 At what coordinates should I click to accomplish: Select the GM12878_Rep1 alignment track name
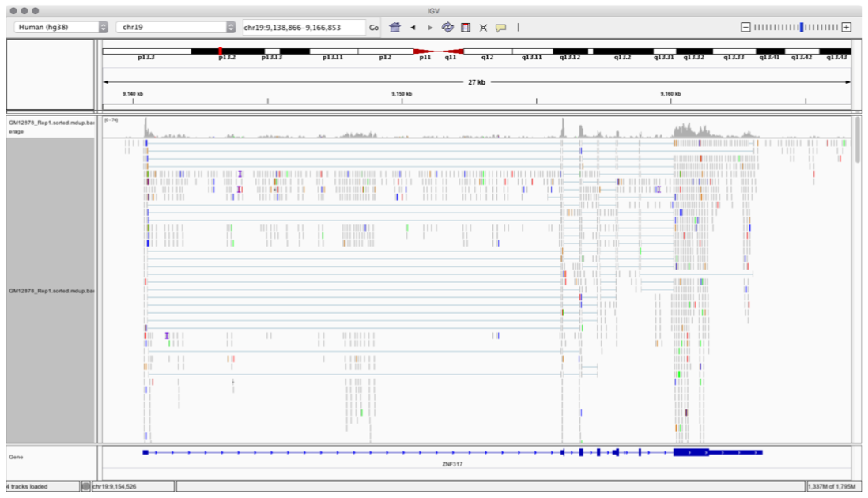coord(51,291)
